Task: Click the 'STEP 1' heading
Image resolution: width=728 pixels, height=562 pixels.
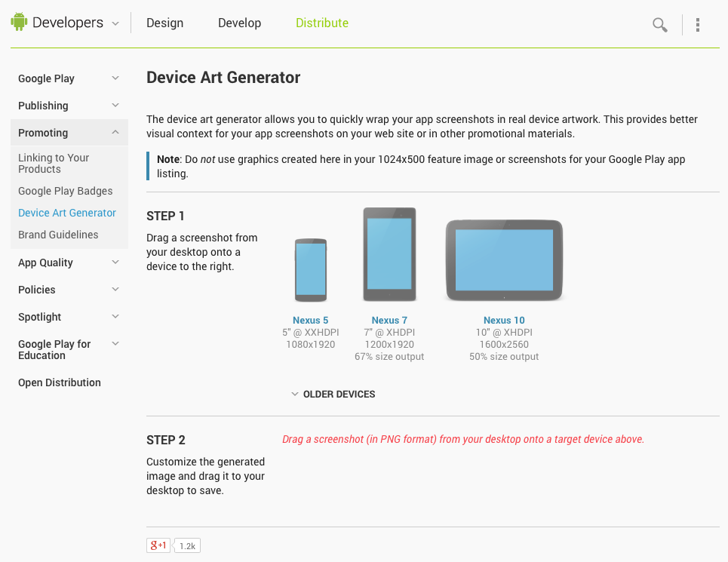Action: [165, 216]
